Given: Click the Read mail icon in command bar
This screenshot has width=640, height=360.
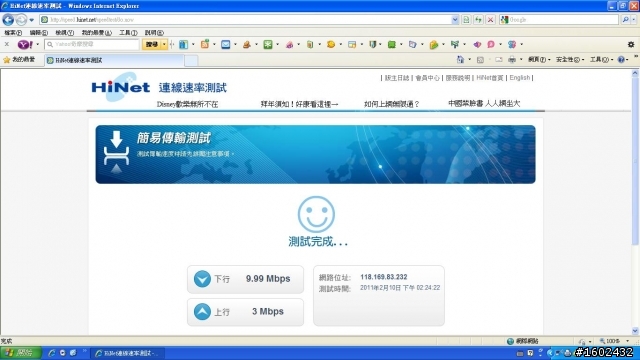Looking at the screenshot, I should [x=499, y=60].
